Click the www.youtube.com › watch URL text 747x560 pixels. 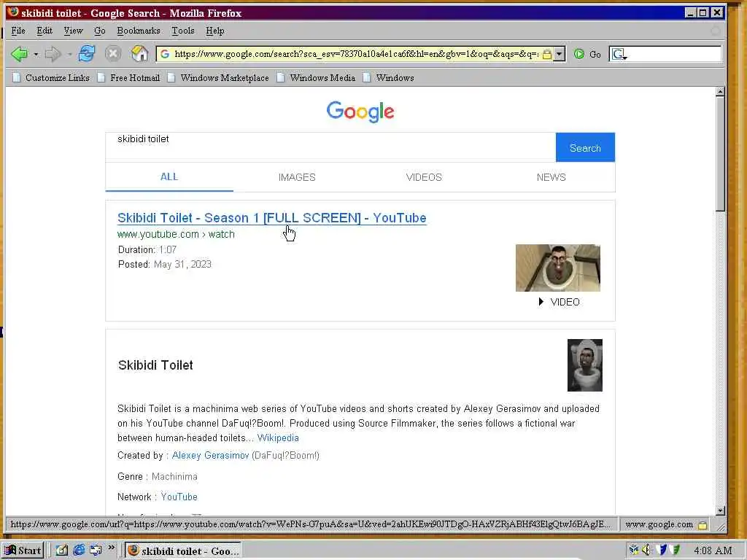pyautogui.click(x=176, y=234)
